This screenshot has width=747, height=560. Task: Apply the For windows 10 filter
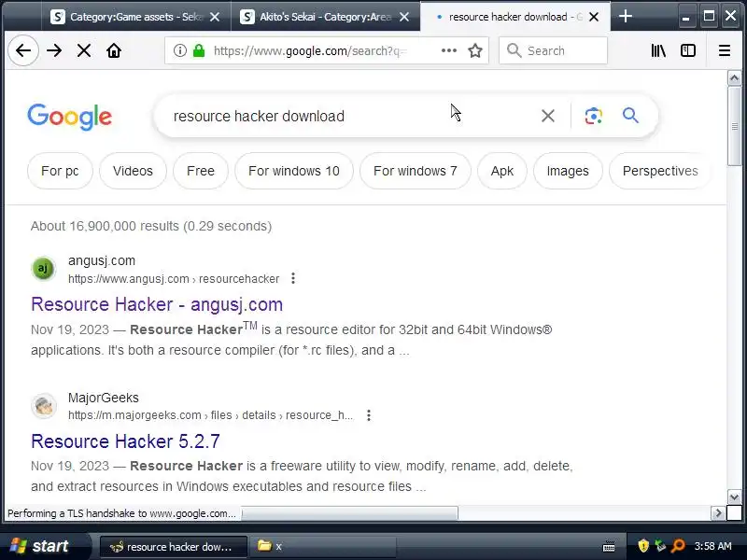pos(294,171)
